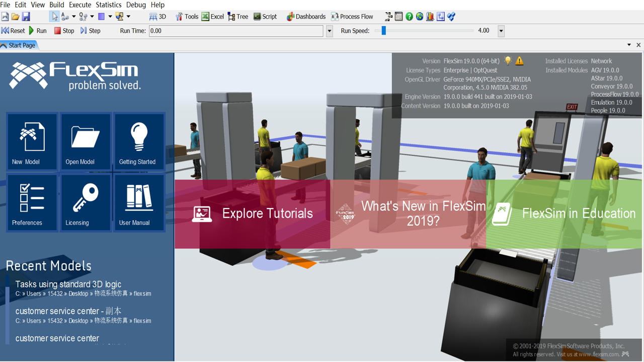
Task: Select the standard pointer mode arrow
Action: click(x=54, y=17)
